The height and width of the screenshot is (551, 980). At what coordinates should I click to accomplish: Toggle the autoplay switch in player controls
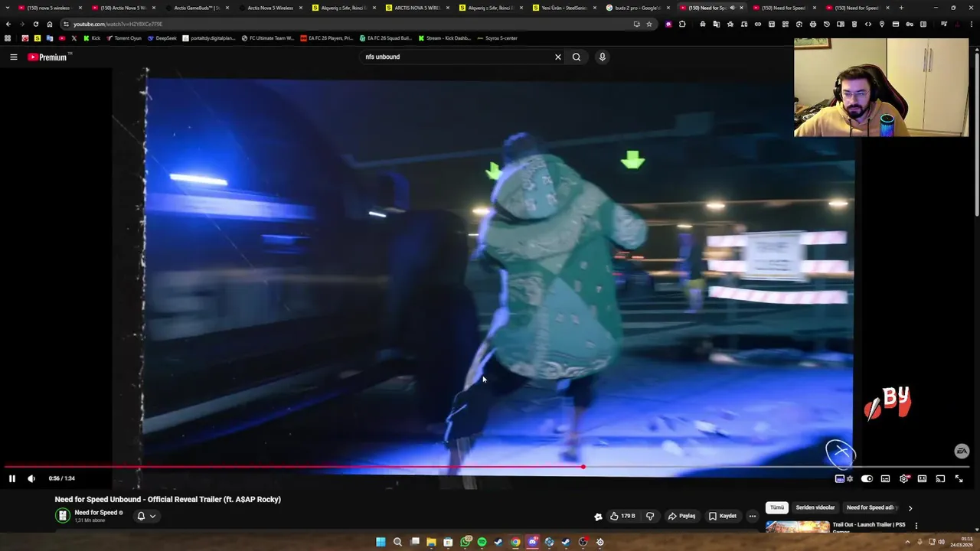[x=867, y=479]
